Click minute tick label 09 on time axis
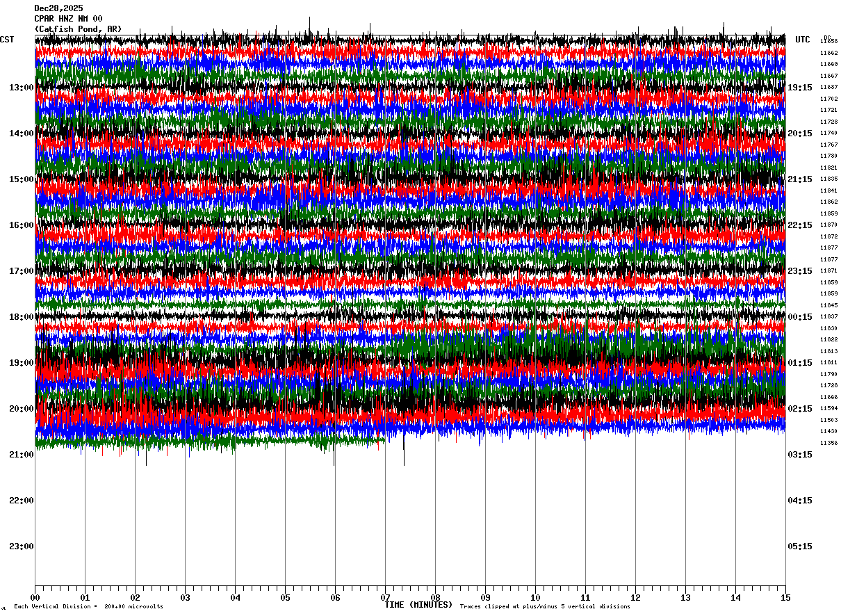841x616 pixels. (x=485, y=597)
